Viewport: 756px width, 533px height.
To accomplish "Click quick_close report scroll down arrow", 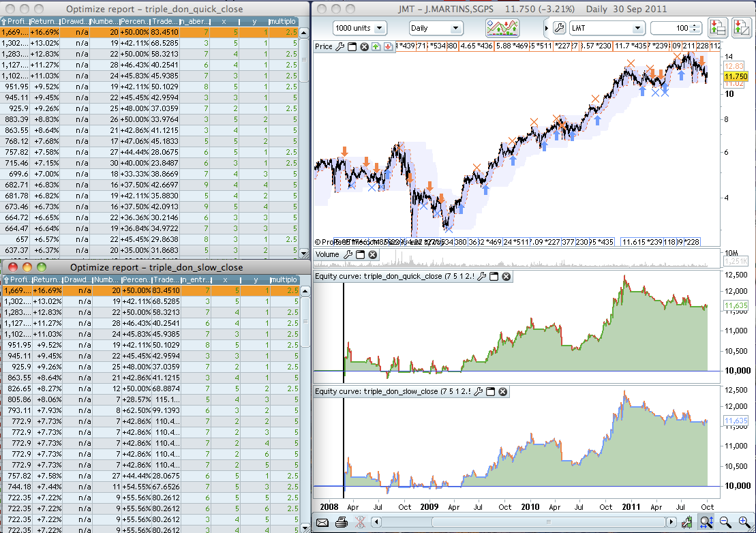I will click(x=304, y=253).
